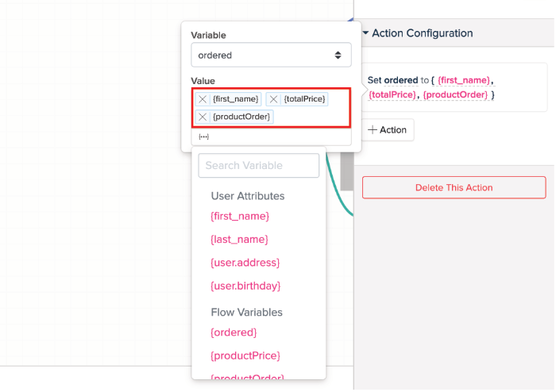556x392 pixels.
Task: Select {last_name} from the variable list
Action: (x=239, y=239)
